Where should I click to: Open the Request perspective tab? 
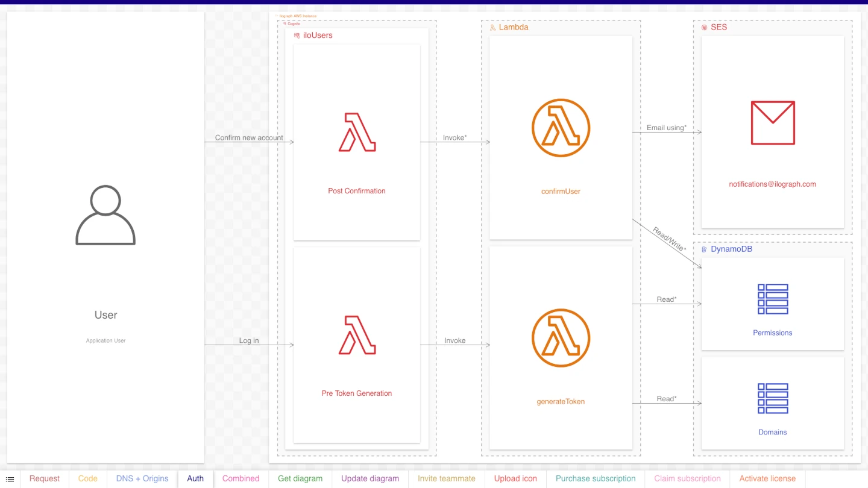pyautogui.click(x=45, y=478)
